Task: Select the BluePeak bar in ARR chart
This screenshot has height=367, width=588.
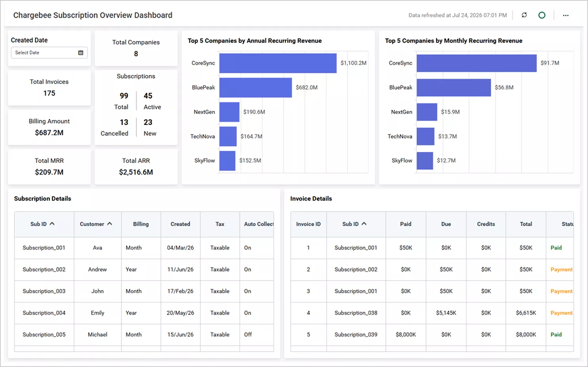Action: click(x=256, y=88)
